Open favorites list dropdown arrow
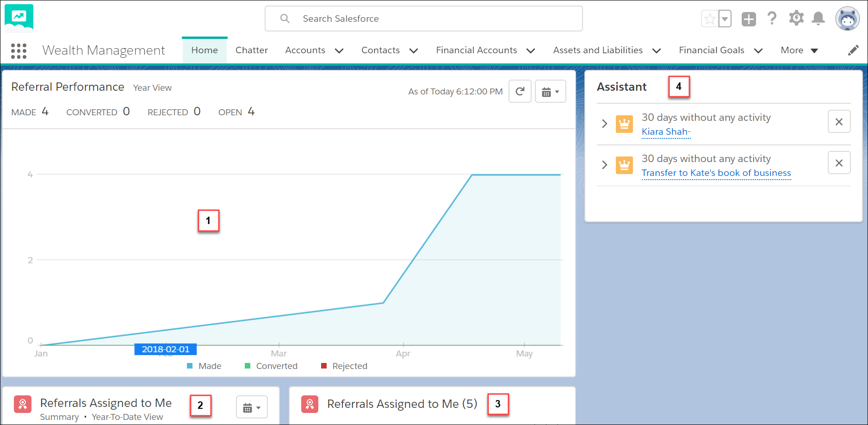This screenshot has width=868, height=425. (725, 19)
